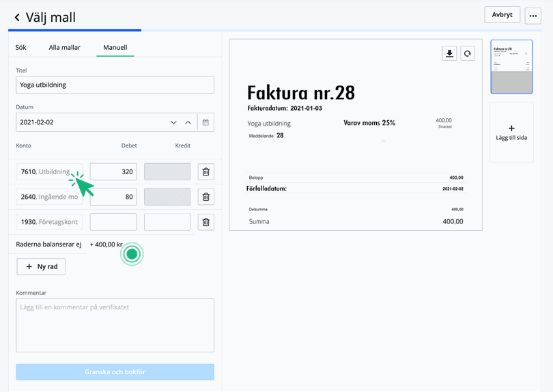Open the 1930 Företagskonto account selector
553x392 pixels.
48,222
